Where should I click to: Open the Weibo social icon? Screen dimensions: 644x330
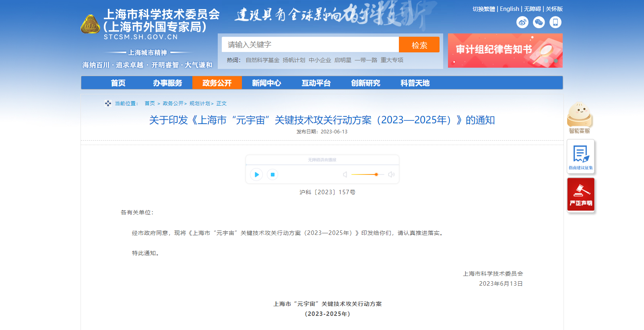(522, 22)
